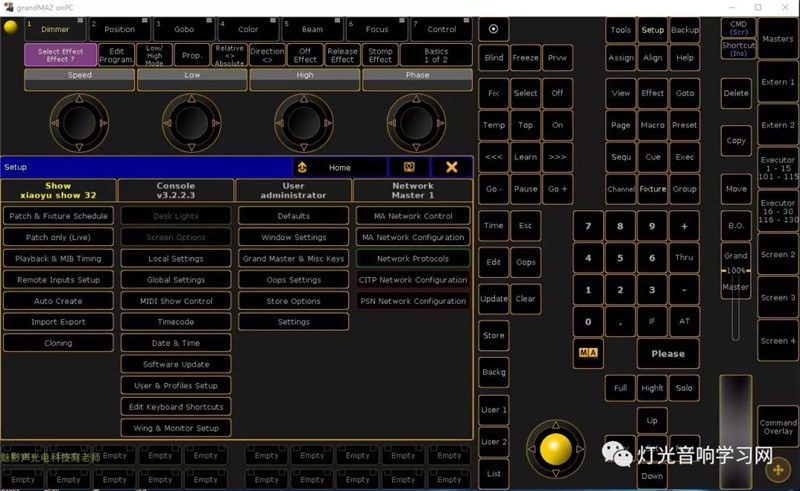Toggle the Direction <> button
The image size is (800, 491).
click(267, 55)
